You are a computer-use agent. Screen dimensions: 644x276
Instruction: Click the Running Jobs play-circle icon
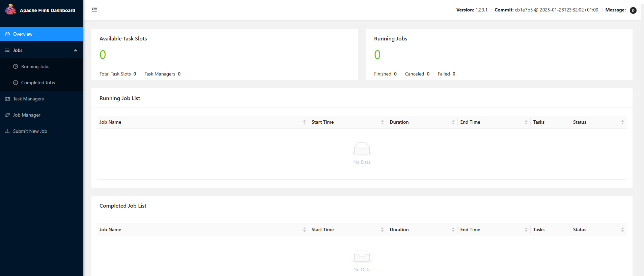pyautogui.click(x=16, y=66)
